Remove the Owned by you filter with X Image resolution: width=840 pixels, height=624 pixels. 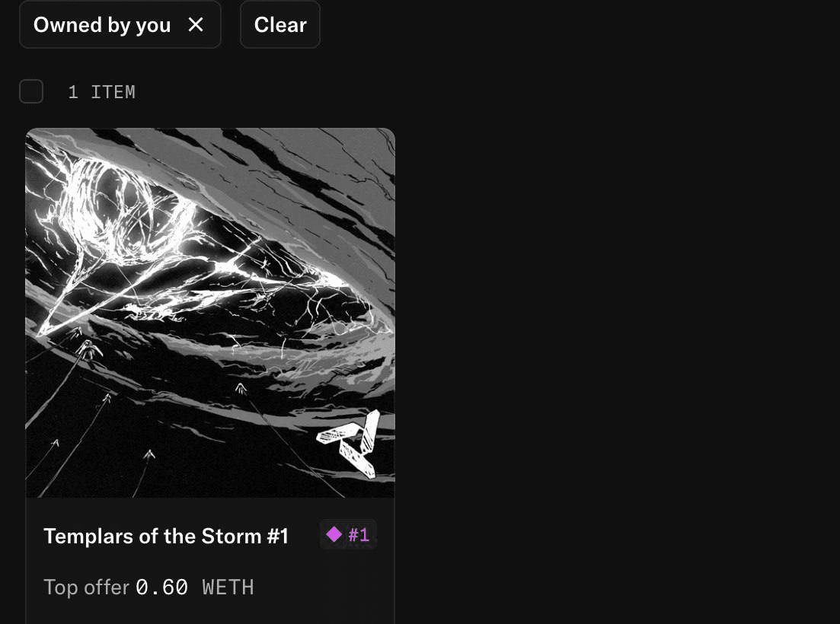click(x=196, y=24)
